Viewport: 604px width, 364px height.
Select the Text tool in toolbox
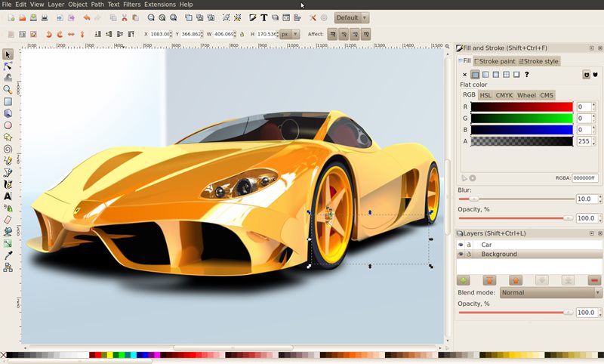coord(8,196)
